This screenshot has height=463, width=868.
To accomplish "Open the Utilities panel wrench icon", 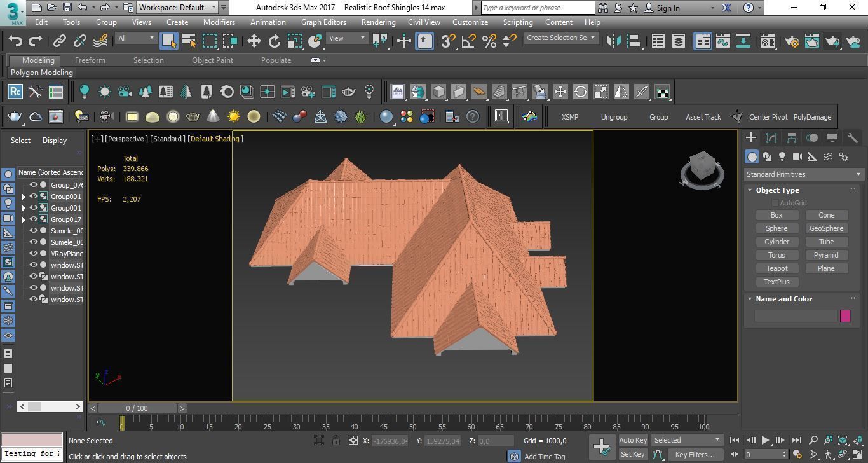I will tap(853, 137).
